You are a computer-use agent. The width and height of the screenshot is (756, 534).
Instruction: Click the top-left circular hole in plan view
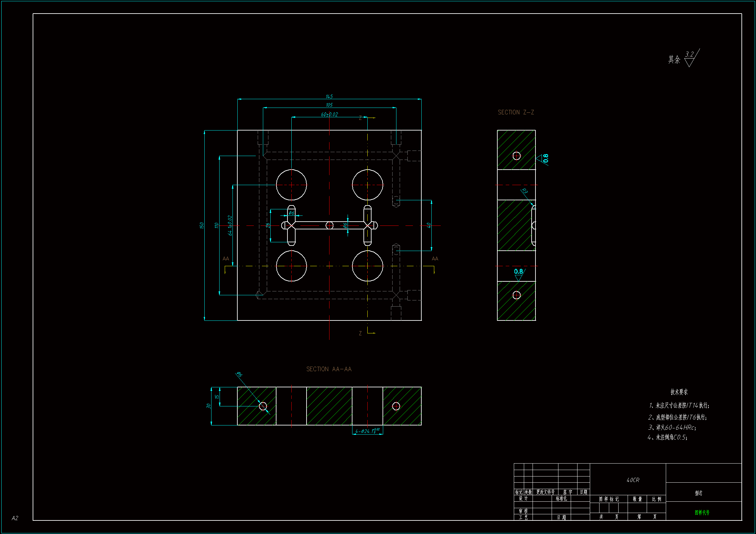291,185
